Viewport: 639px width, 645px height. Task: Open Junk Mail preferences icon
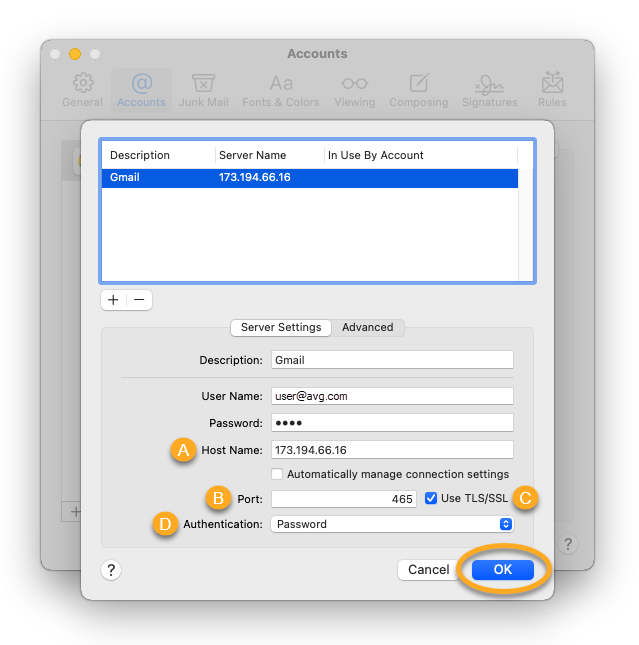click(204, 84)
